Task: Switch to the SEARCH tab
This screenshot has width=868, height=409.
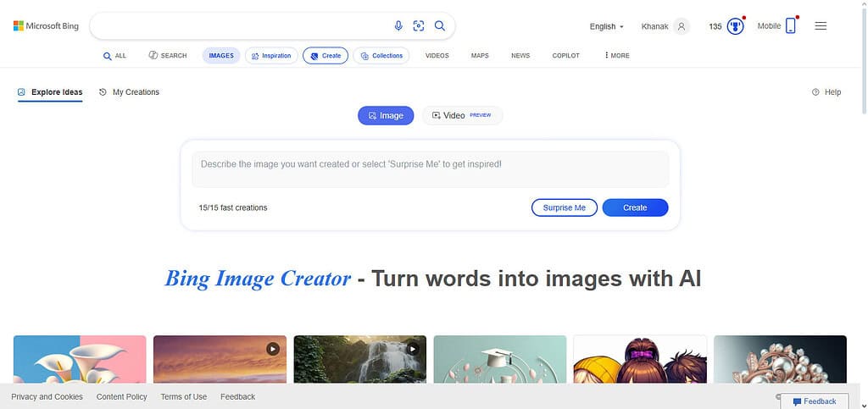Action: (168, 55)
